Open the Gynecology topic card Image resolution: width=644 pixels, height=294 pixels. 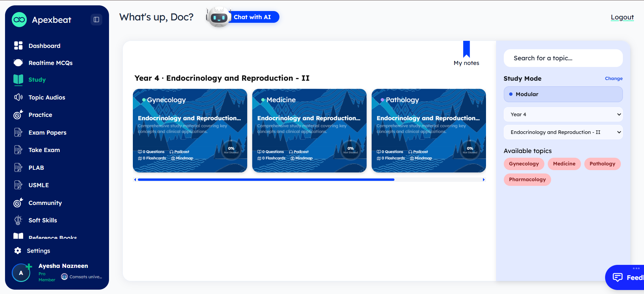click(190, 131)
